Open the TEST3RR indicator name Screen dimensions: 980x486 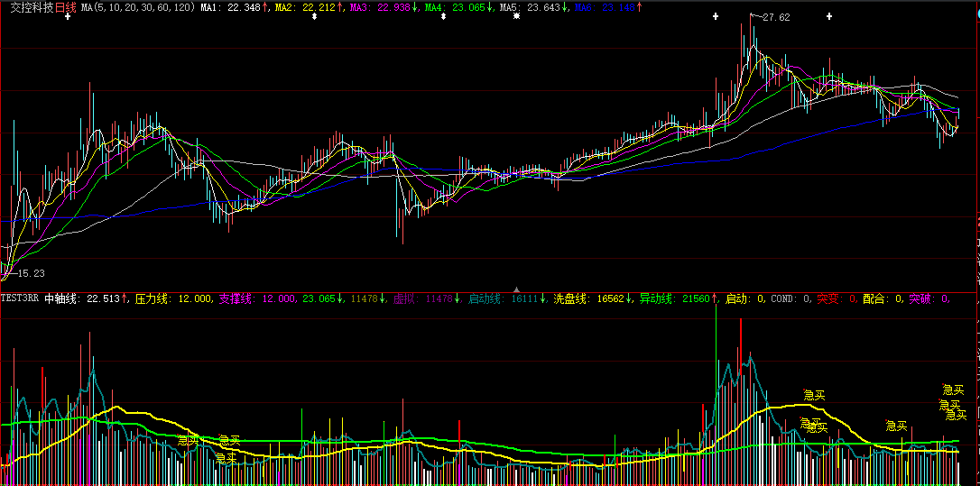pyautogui.click(x=20, y=298)
